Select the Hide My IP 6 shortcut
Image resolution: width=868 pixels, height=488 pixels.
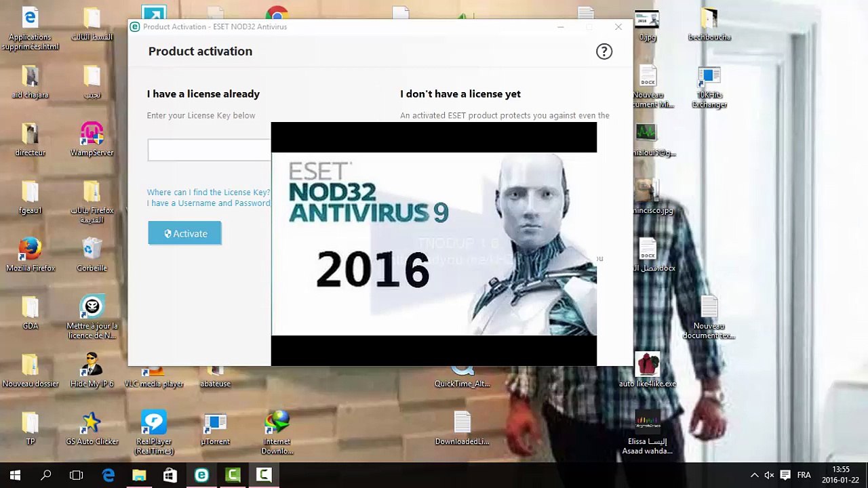click(x=92, y=371)
